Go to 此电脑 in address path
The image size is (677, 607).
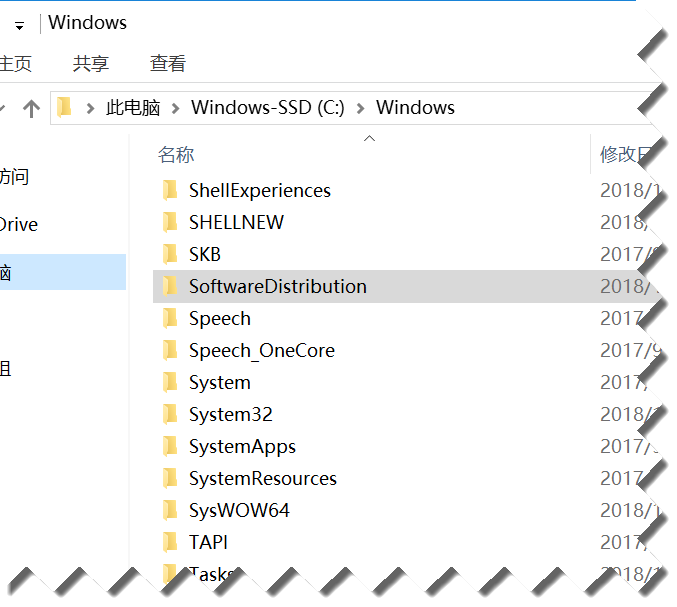[133, 107]
